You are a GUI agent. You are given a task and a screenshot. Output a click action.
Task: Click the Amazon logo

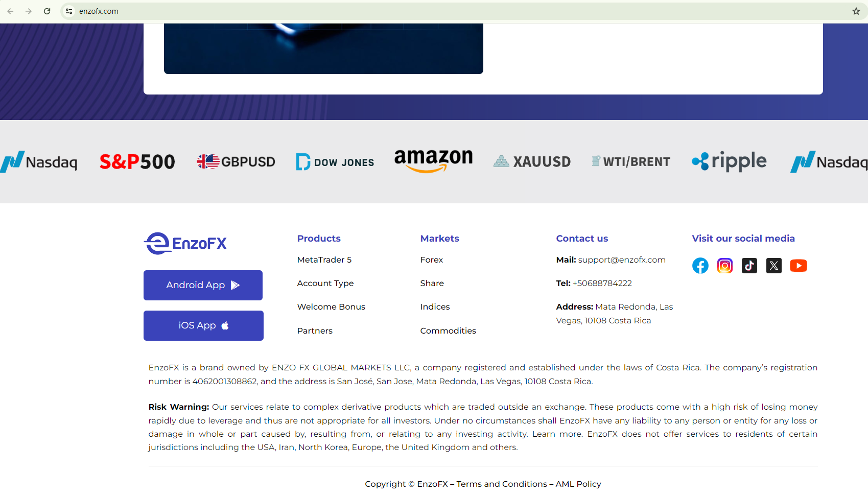click(434, 160)
